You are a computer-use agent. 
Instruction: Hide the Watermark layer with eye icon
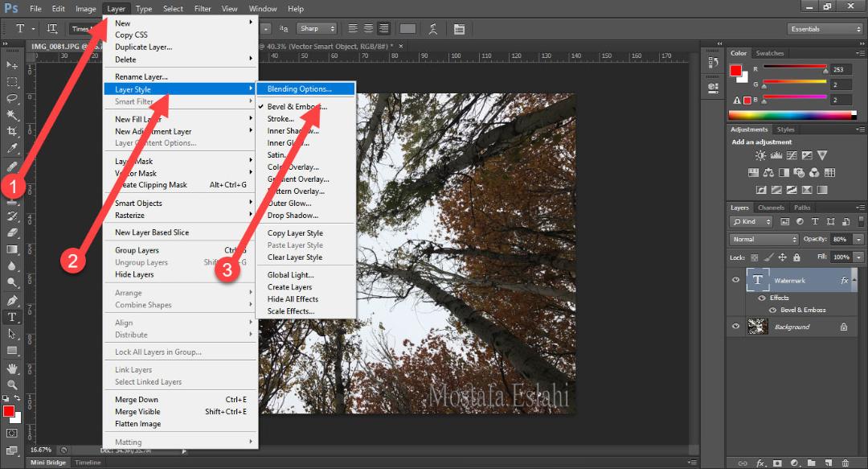735,280
